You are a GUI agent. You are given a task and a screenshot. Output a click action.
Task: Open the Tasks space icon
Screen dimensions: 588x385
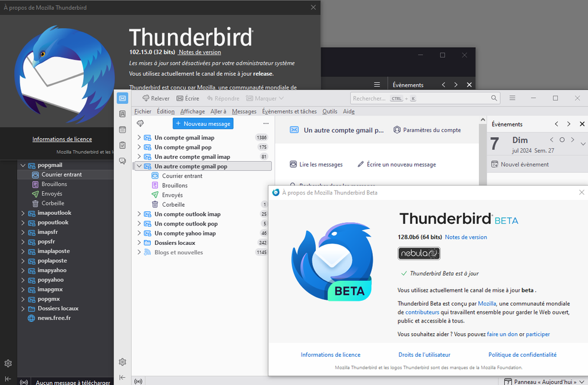tap(123, 145)
